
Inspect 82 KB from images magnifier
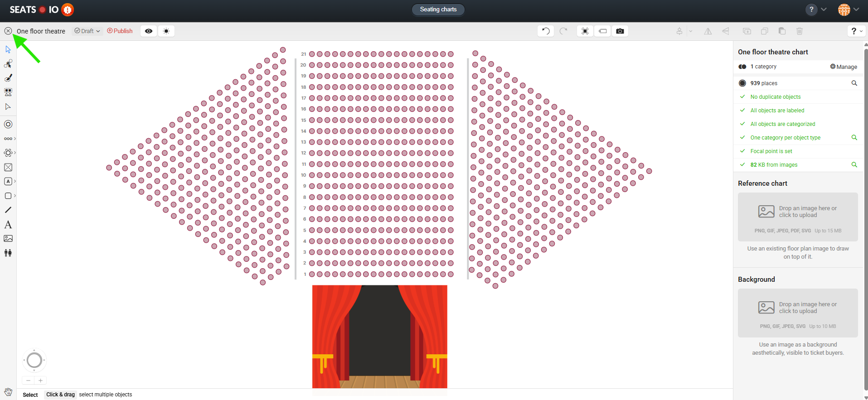click(x=854, y=165)
